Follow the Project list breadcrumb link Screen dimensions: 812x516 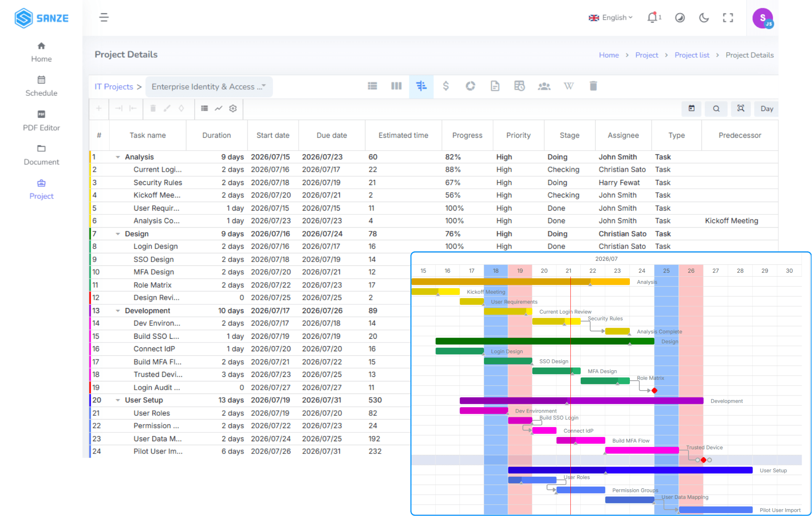click(x=692, y=55)
